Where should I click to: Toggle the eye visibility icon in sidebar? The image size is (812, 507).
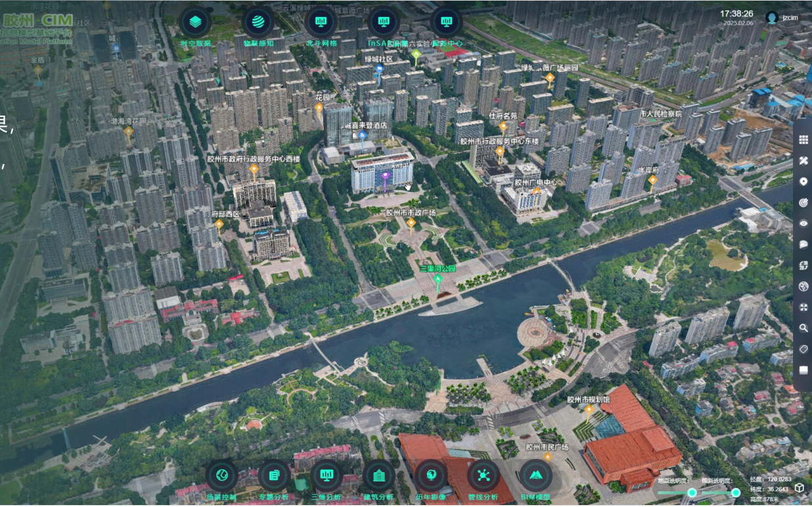(x=803, y=223)
